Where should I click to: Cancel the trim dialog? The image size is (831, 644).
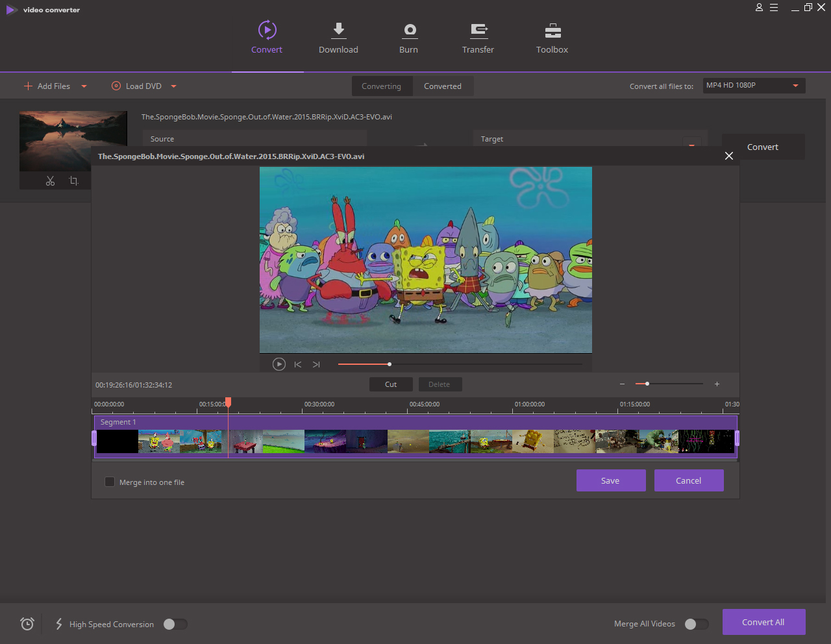(689, 480)
